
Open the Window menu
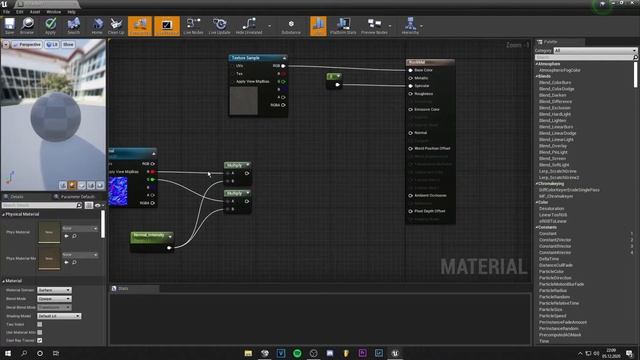53,12
